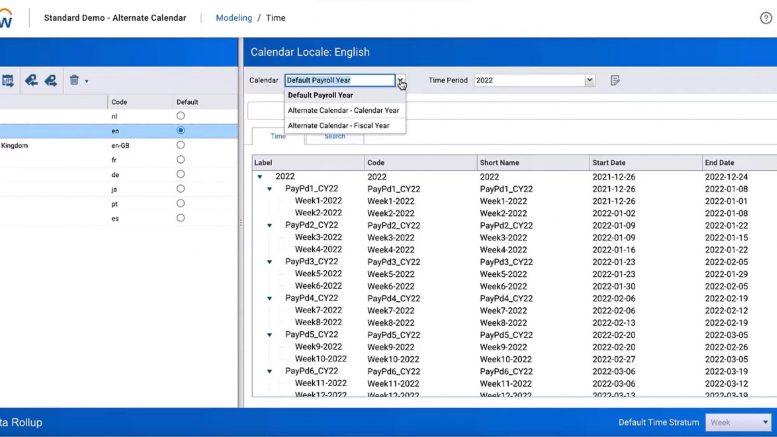
Task: Sort by the Start Date column header
Action: pyautogui.click(x=646, y=163)
